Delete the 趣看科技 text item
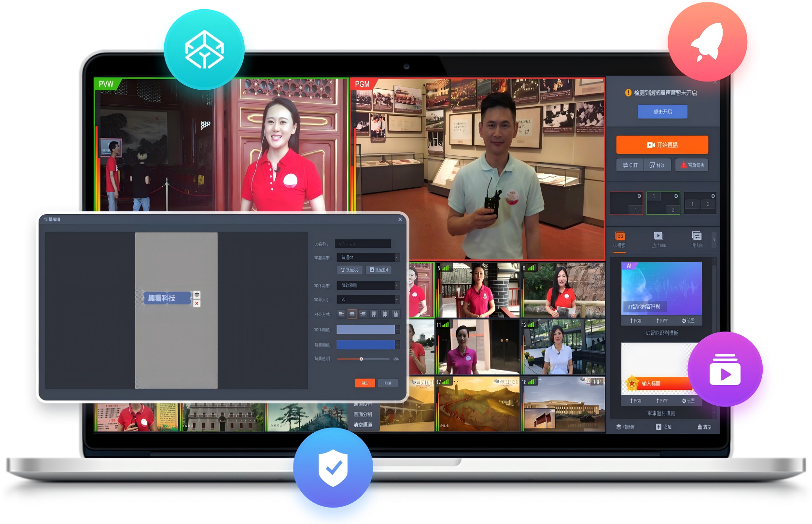 196,303
